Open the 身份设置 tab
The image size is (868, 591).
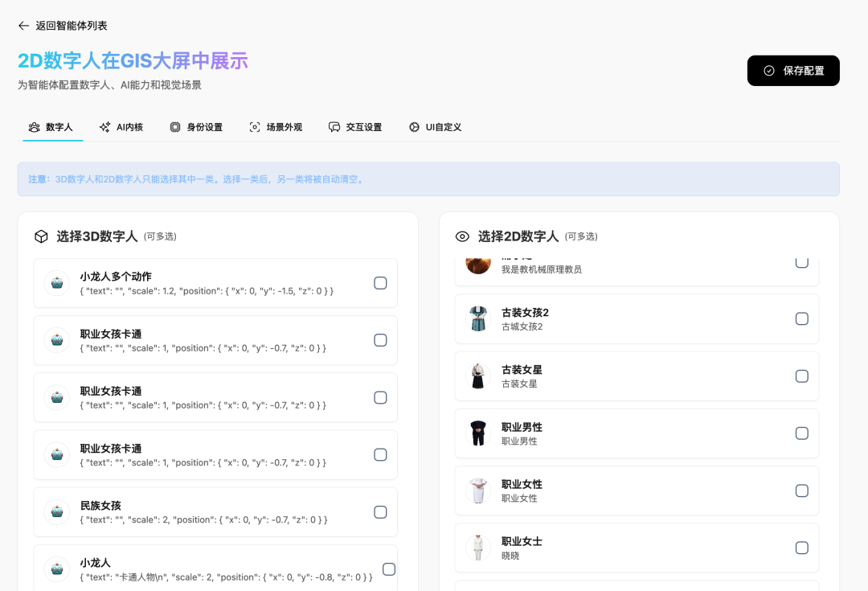pos(196,127)
